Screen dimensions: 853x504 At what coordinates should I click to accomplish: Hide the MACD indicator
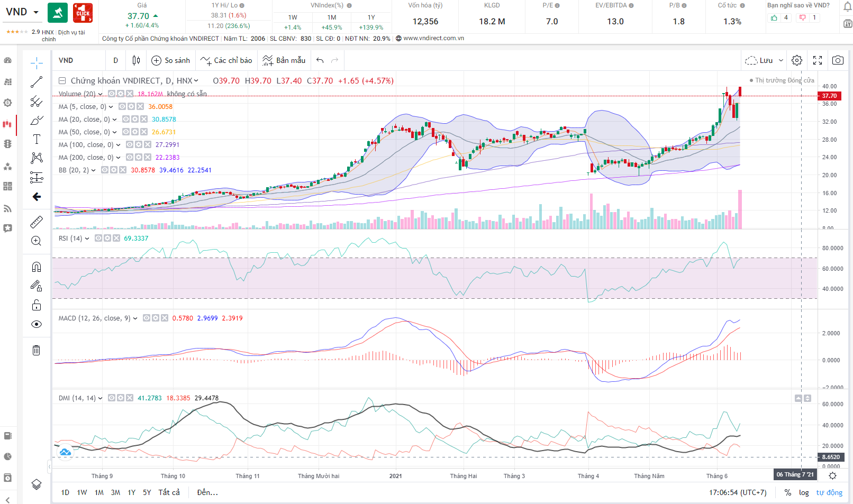pos(147,318)
